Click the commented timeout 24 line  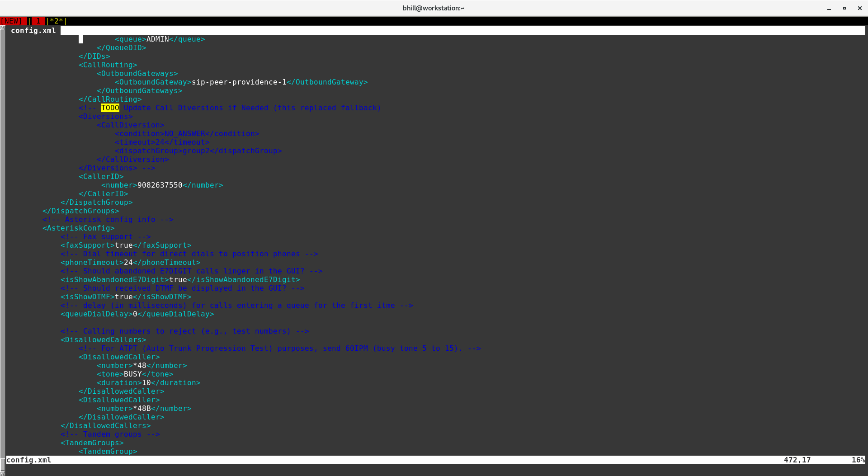pyautogui.click(x=162, y=142)
